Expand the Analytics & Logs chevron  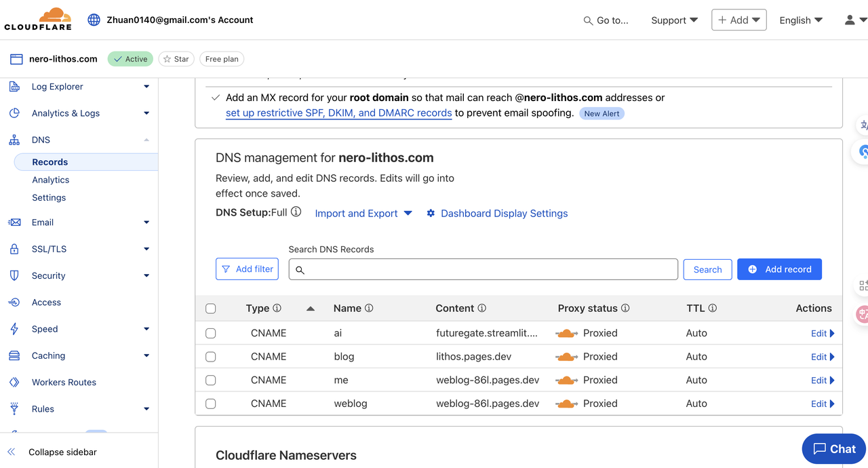pyautogui.click(x=146, y=113)
